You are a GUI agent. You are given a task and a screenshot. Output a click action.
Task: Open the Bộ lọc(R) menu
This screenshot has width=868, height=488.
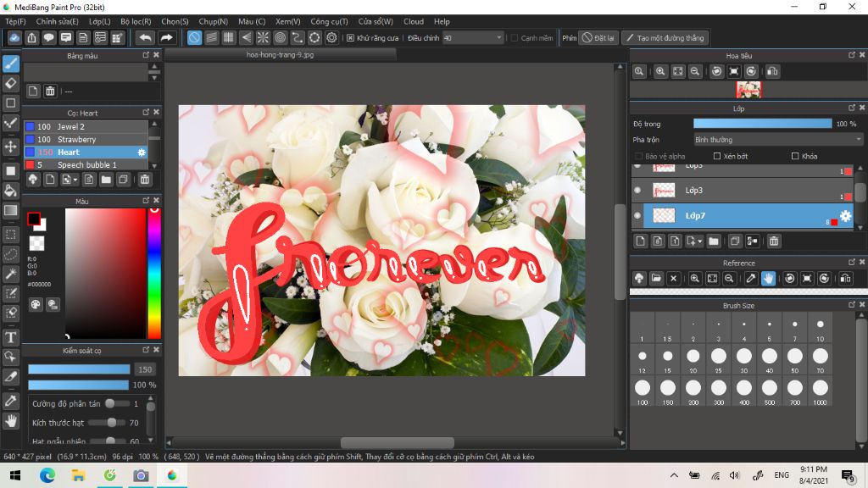click(x=136, y=21)
